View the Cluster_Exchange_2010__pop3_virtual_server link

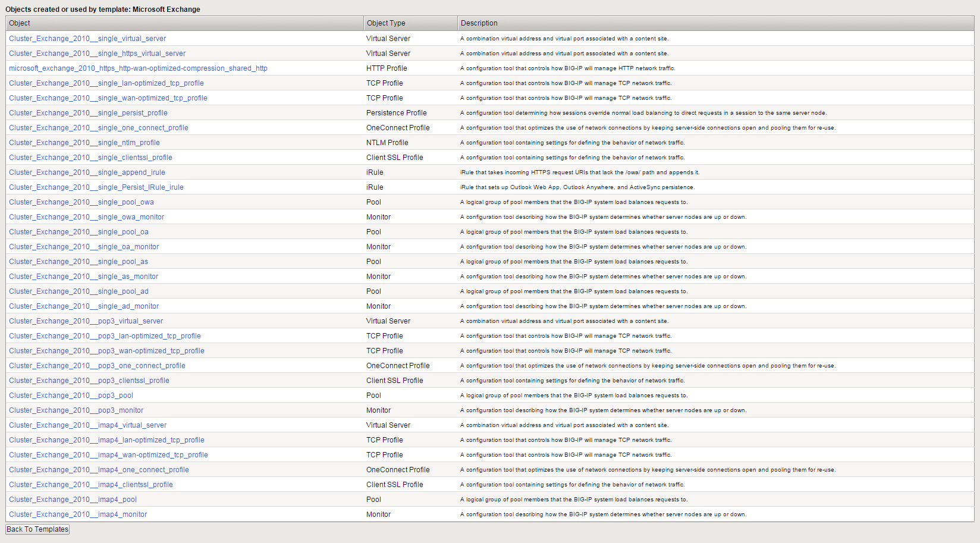click(86, 321)
